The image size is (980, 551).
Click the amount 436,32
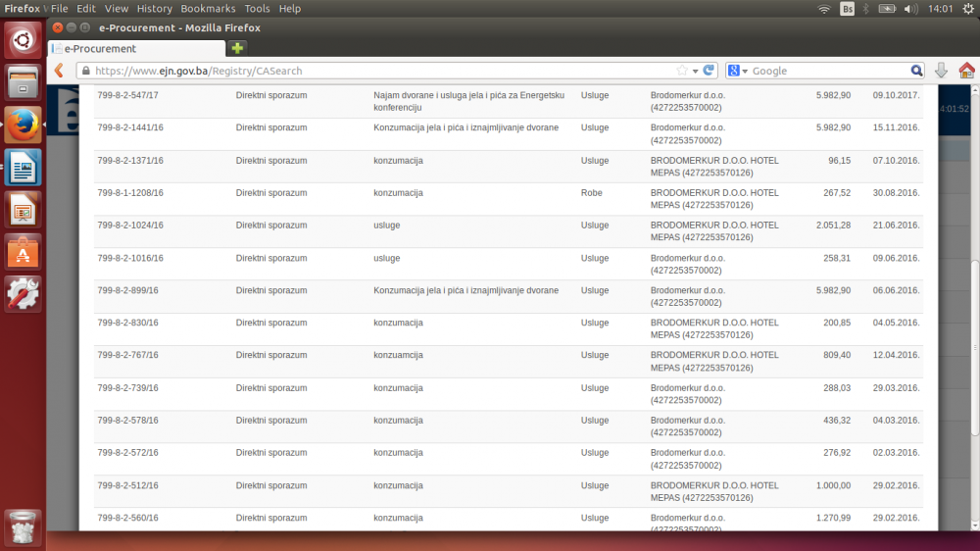pos(837,421)
